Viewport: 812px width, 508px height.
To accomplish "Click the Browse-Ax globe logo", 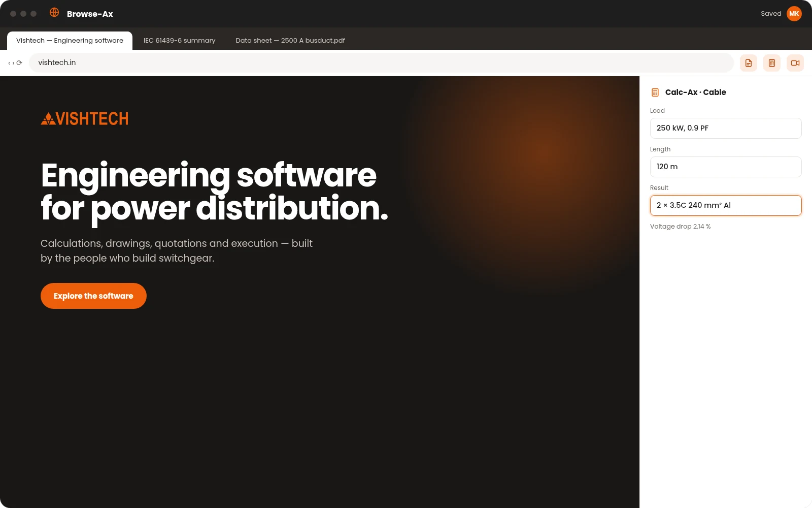I will point(54,13).
